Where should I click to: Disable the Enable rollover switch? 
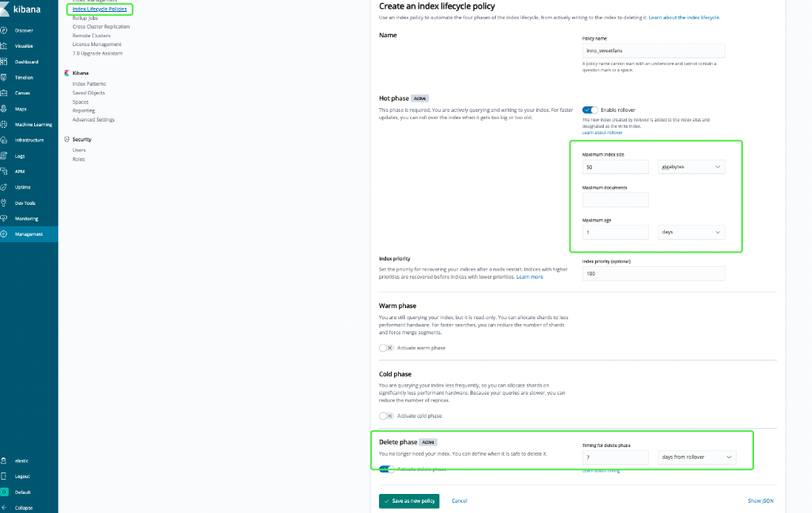(x=590, y=110)
